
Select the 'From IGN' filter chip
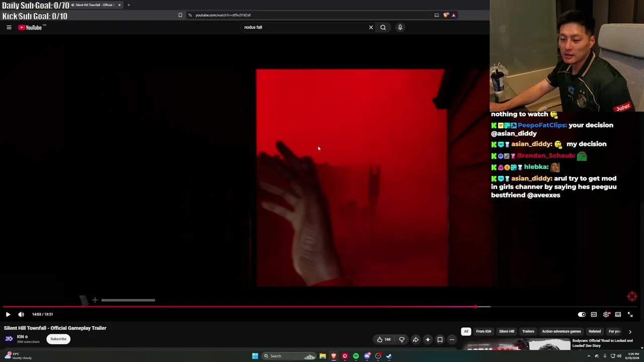click(484, 331)
